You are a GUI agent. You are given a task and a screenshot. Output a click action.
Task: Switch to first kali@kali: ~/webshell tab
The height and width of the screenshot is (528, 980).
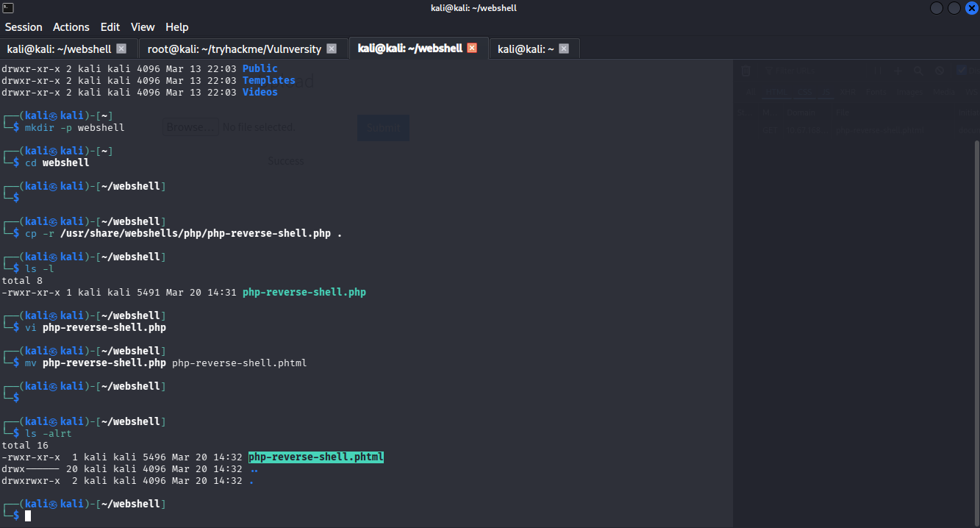point(59,49)
